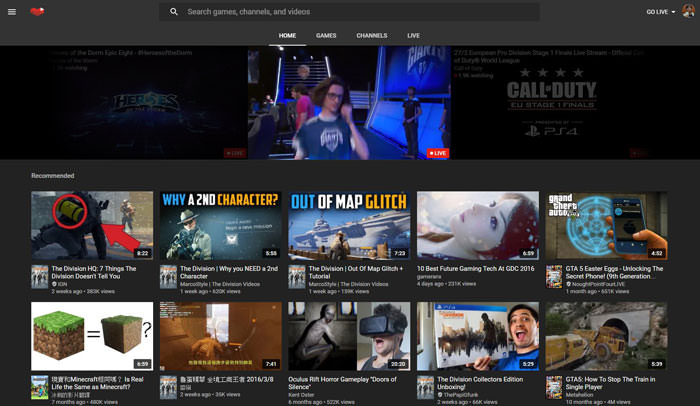Open the Minecraft grass block video thumbnail
The height and width of the screenshot is (406, 700).
(92, 336)
